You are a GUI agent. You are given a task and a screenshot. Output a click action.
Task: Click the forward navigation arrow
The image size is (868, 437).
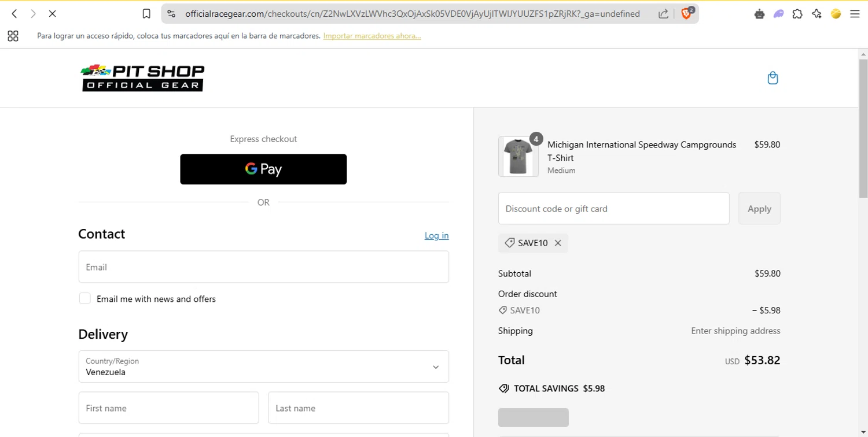click(x=33, y=13)
